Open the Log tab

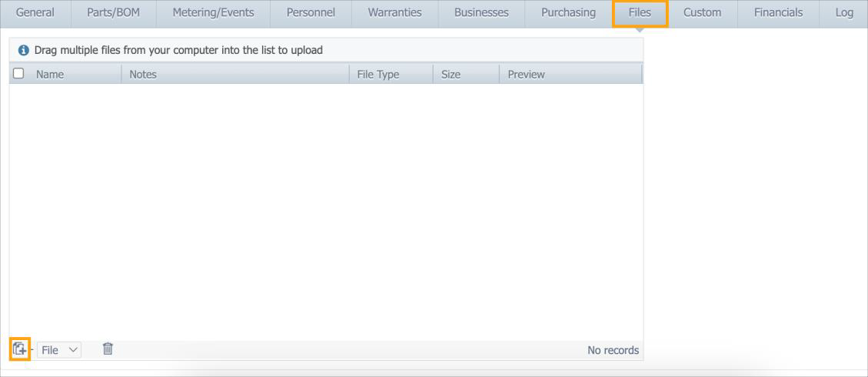[x=843, y=12]
